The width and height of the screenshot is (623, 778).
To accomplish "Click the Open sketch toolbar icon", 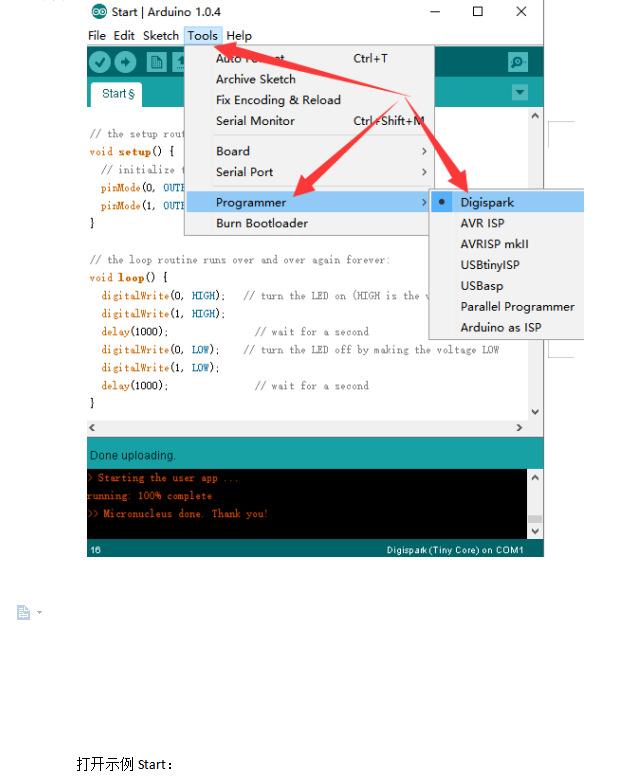I will coord(178,62).
